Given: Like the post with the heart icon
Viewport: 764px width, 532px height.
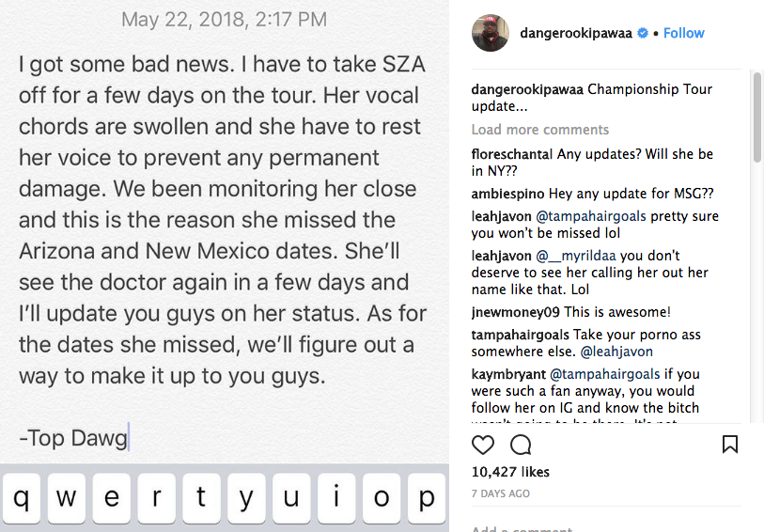Looking at the screenshot, I should tap(482, 444).
